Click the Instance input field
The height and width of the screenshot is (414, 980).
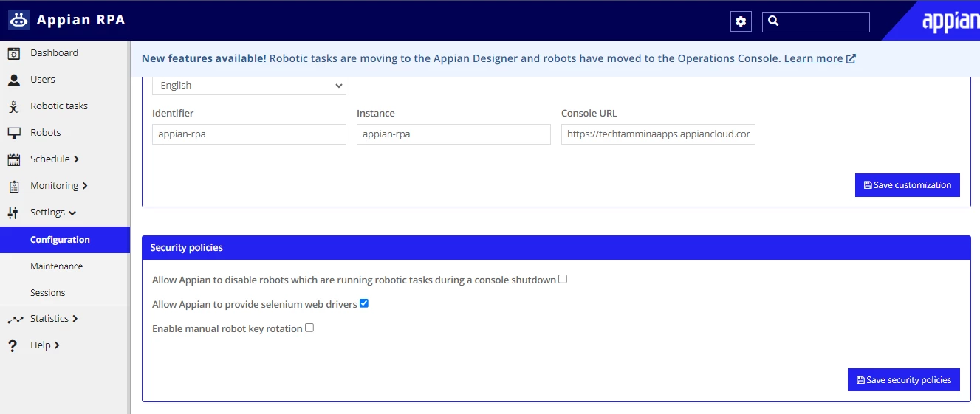coord(453,134)
